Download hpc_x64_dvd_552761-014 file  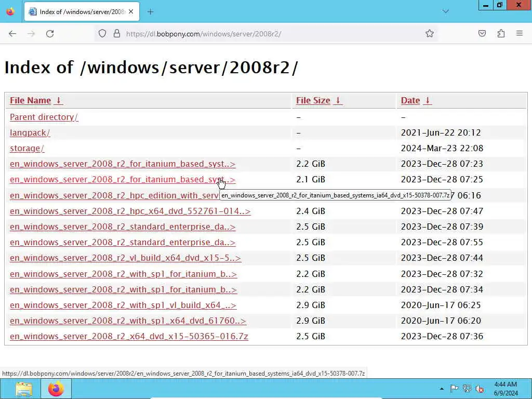pos(130,211)
